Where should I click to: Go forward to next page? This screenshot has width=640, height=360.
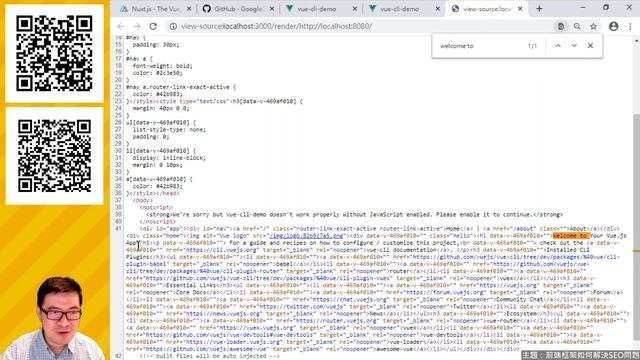coord(137,26)
